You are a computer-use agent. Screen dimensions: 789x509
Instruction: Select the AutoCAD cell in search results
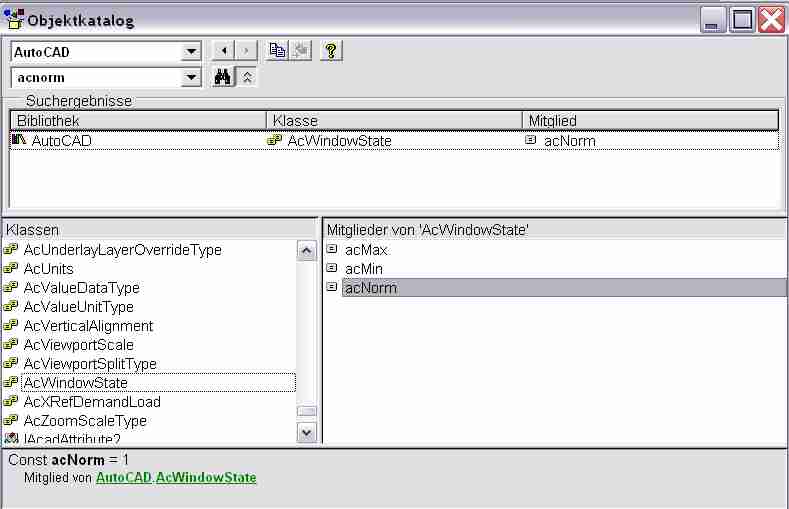tap(61, 141)
